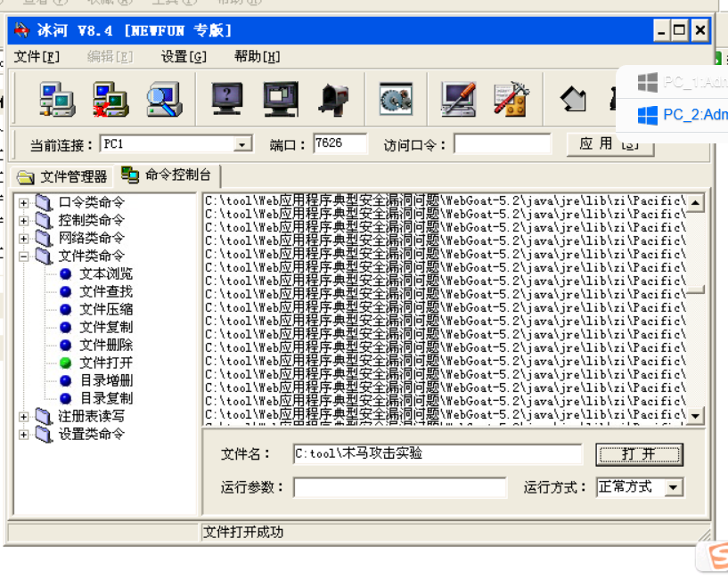The height and width of the screenshot is (587, 728).
Task: Click the Screen Control monitor icon
Action: tap(281, 99)
